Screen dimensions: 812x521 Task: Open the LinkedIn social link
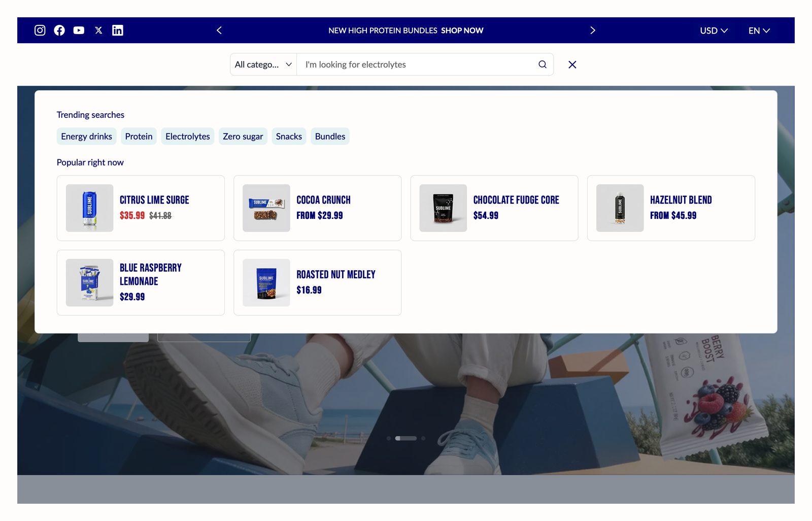(x=118, y=30)
